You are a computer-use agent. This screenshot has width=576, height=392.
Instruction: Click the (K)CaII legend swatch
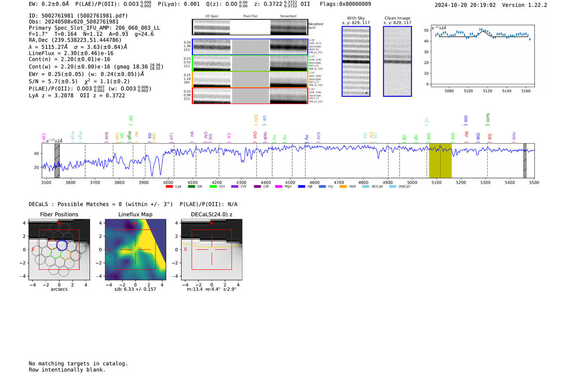(x=365, y=187)
